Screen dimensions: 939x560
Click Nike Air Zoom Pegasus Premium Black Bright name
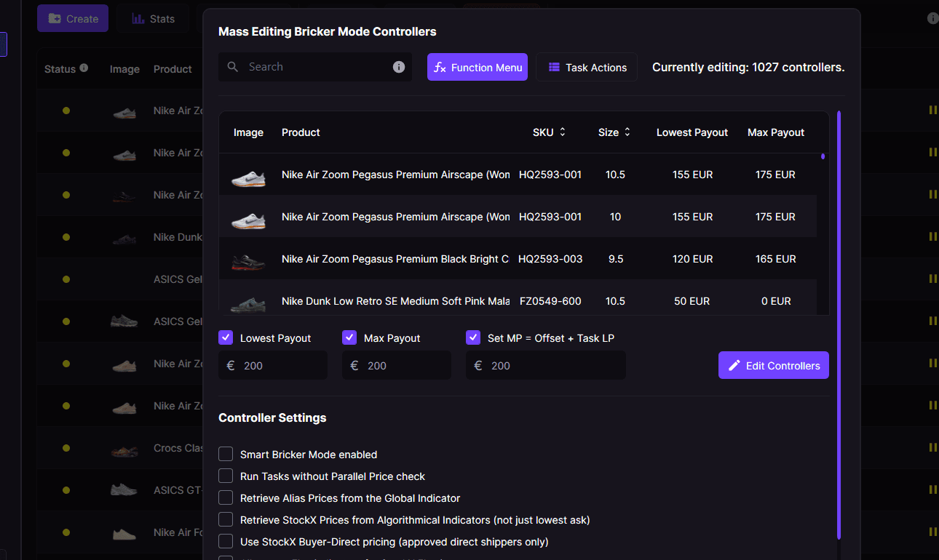tap(395, 259)
